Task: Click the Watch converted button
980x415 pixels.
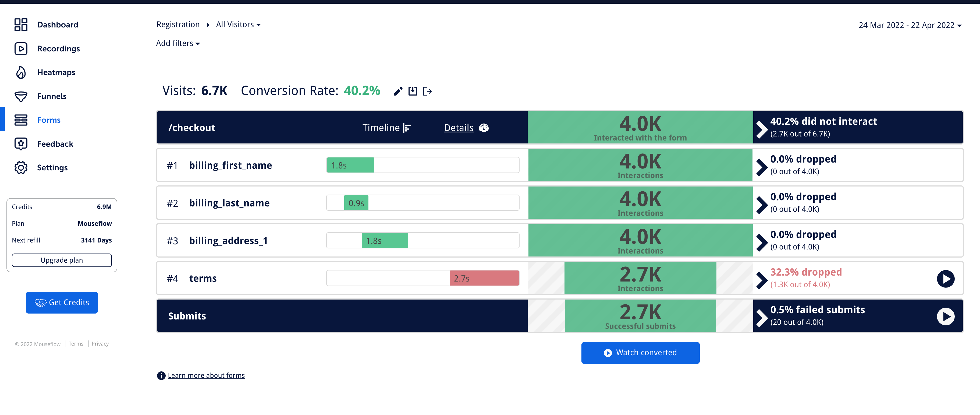Action: point(640,353)
